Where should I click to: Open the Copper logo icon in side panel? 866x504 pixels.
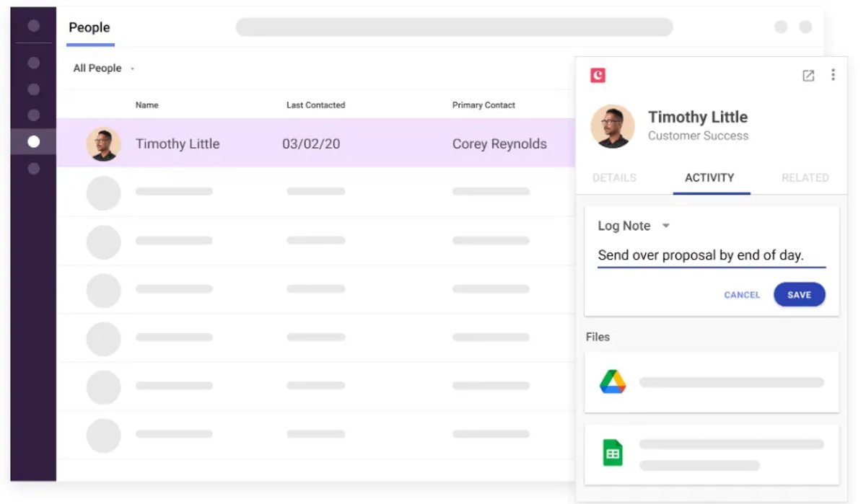(598, 75)
